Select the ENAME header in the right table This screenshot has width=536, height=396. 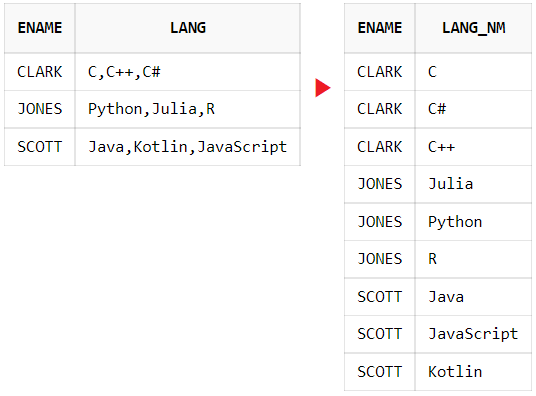(379, 28)
